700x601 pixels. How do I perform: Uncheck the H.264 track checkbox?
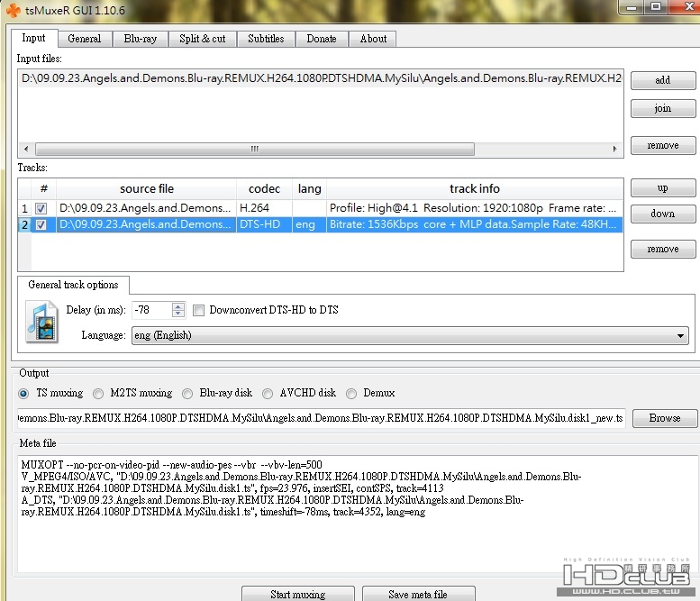pyautogui.click(x=41, y=208)
